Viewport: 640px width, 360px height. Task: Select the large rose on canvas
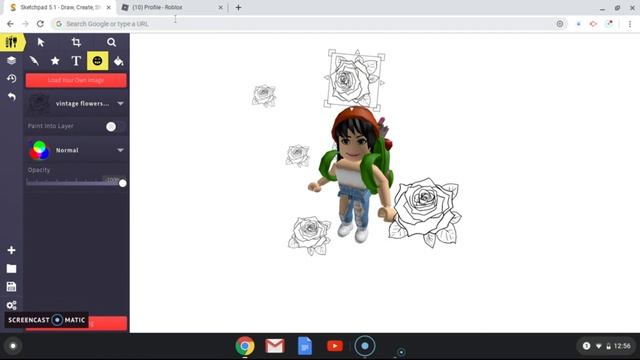click(424, 212)
